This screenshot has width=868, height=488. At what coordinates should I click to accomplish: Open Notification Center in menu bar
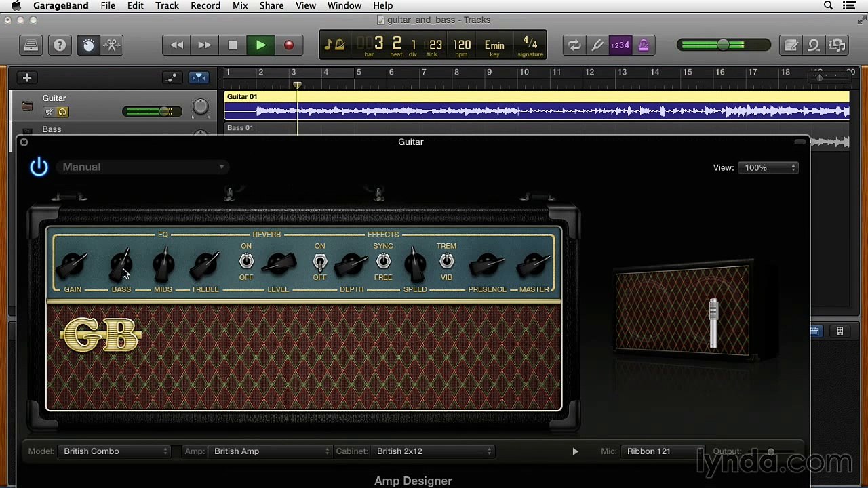(x=850, y=6)
